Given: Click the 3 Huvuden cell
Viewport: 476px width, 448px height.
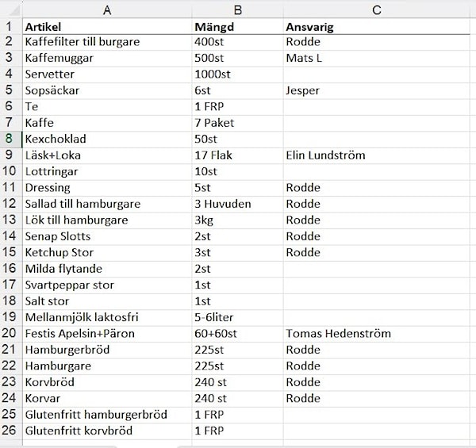Looking at the screenshot, I should (238, 204).
